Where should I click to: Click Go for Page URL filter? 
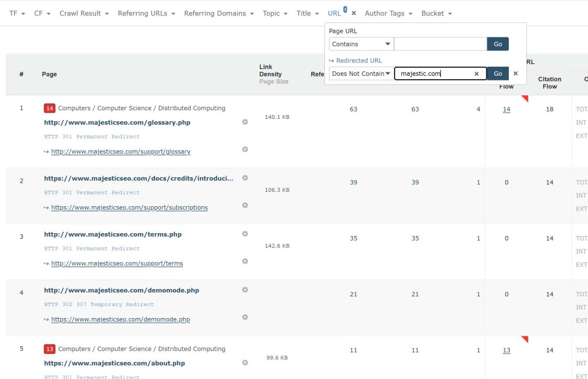tap(498, 44)
